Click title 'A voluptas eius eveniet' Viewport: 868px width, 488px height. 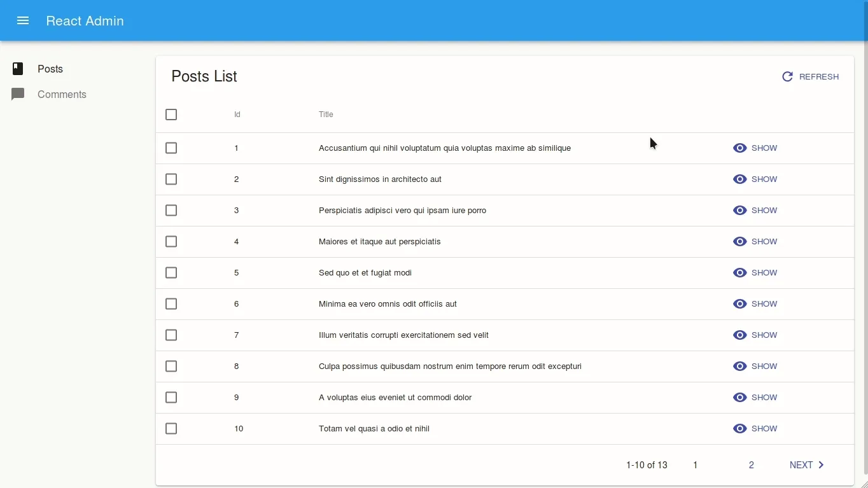(x=395, y=398)
